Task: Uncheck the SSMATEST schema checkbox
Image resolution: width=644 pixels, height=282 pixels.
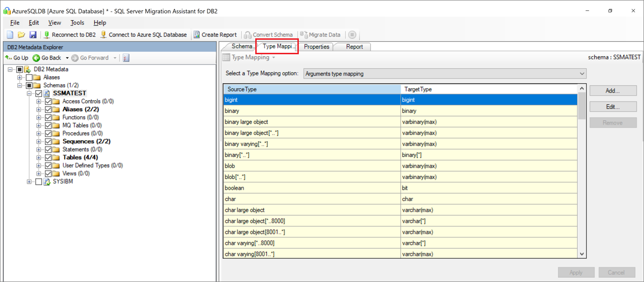Action: [39, 93]
